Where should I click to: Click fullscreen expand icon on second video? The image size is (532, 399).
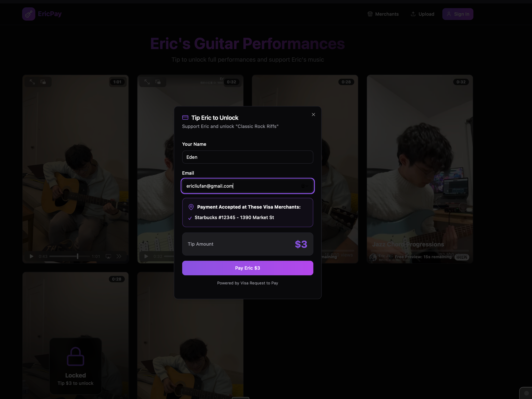[x=147, y=82]
